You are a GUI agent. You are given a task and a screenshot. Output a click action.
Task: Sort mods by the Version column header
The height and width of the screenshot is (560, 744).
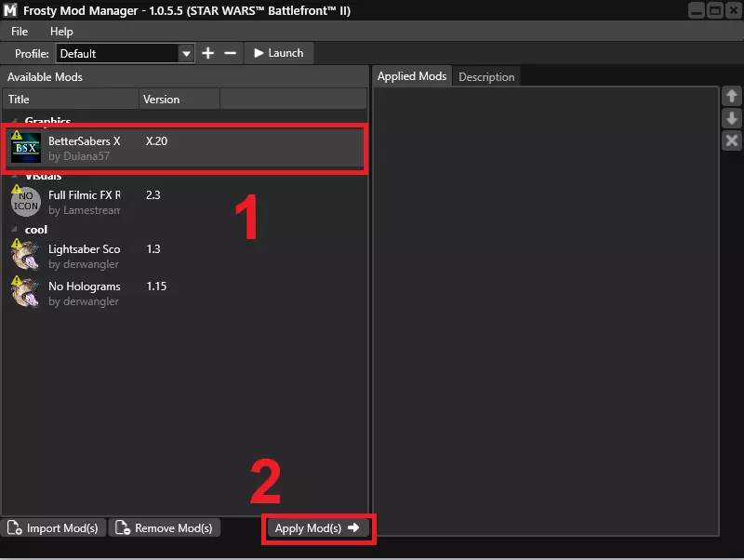(x=179, y=100)
